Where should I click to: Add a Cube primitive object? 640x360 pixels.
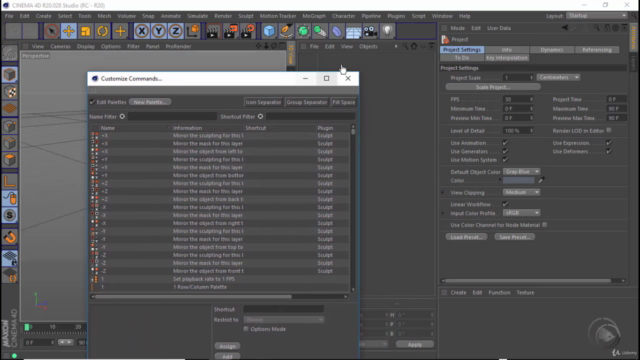point(269,31)
